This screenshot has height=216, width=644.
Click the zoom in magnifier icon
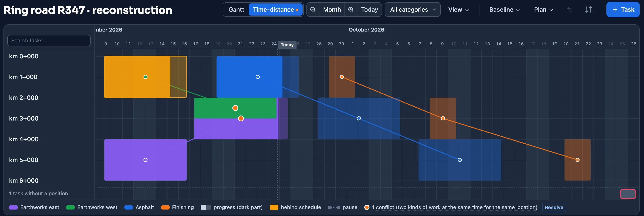pos(351,10)
